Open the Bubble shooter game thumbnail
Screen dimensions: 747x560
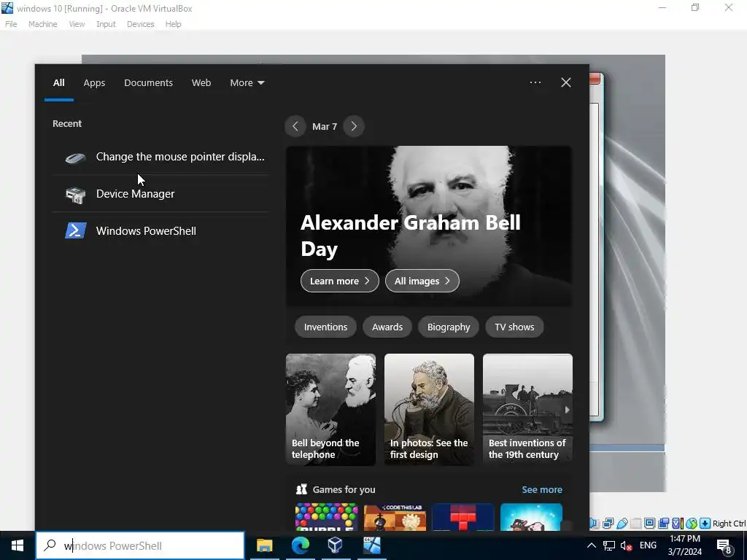326,517
